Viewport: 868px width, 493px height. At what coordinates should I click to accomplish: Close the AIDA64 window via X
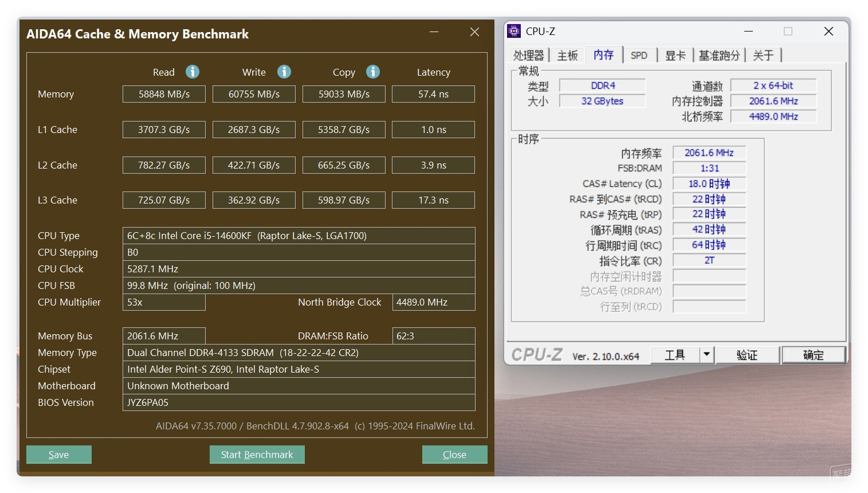pyautogui.click(x=474, y=32)
